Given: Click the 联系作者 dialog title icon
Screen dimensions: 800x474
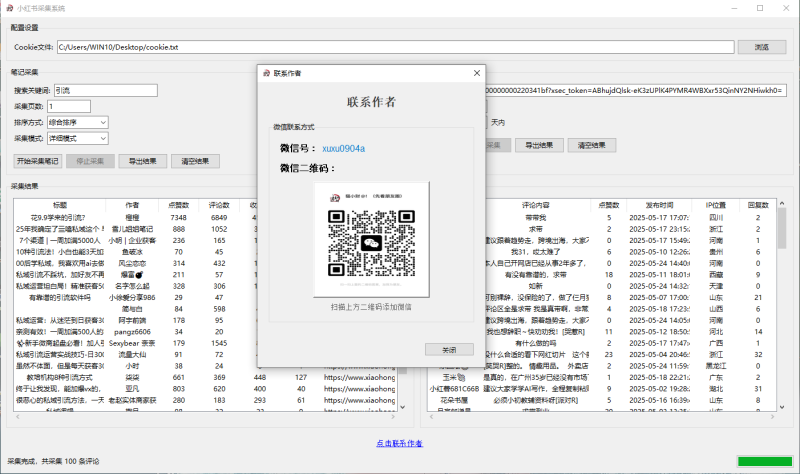Looking at the screenshot, I should coord(266,73).
